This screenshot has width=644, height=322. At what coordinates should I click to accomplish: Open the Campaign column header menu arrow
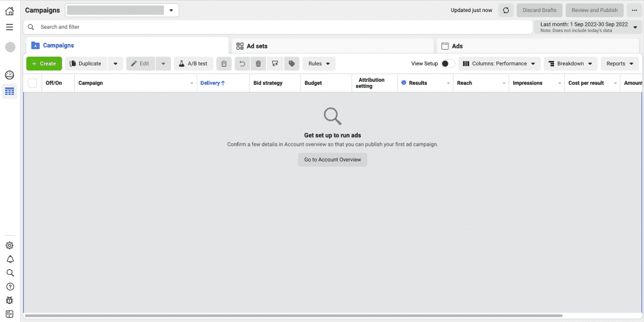[192, 84]
